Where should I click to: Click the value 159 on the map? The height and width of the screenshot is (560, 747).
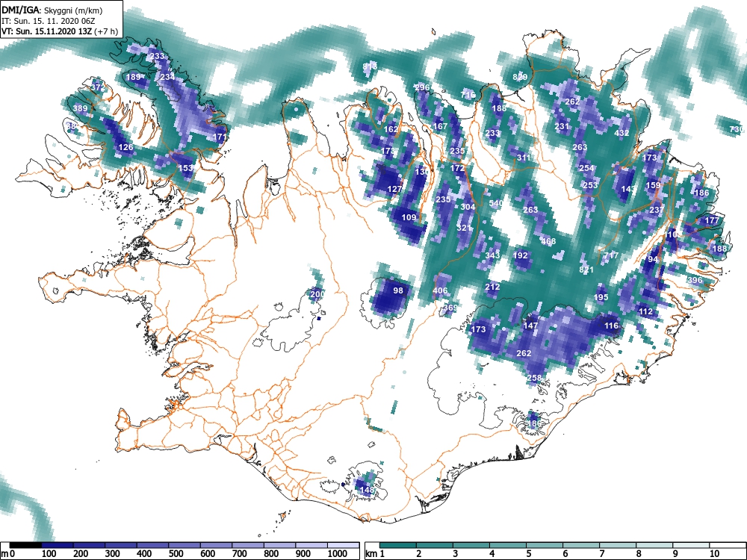click(x=653, y=186)
